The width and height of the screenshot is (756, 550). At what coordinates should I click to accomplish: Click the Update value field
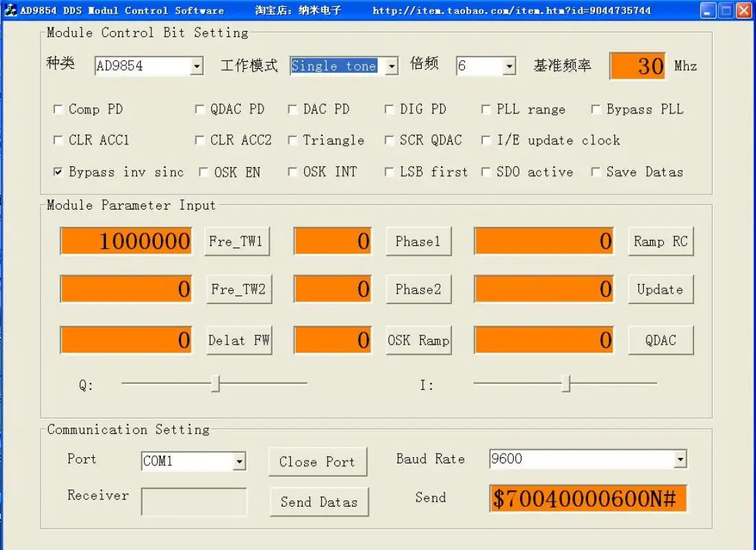544,289
